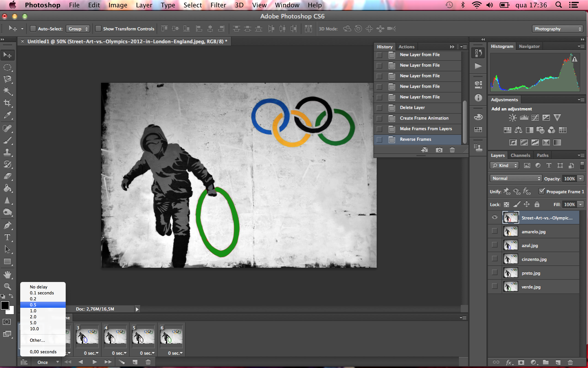Viewport: 588px width, 368px height.
Task: Open the Filter menu
Action: [x=218, y=5]
